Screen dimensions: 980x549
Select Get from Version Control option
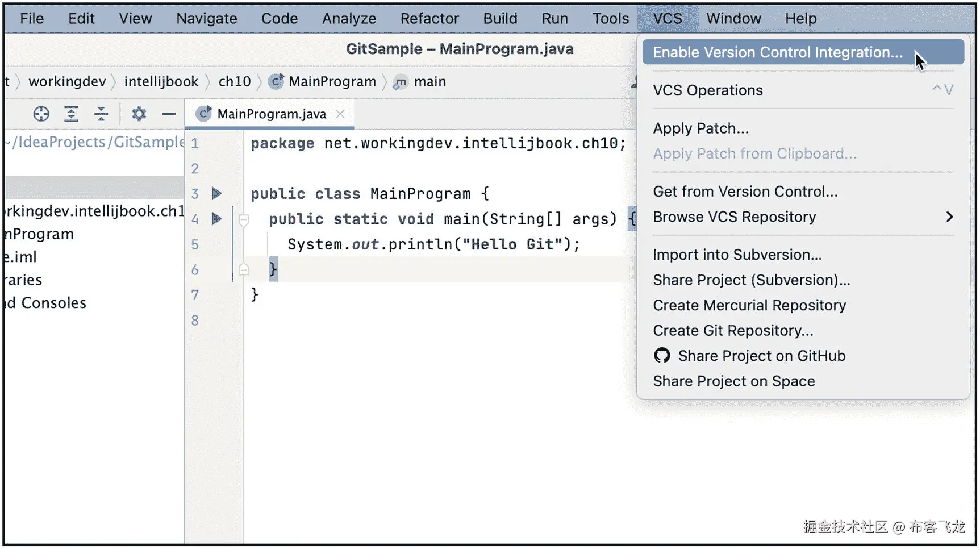(x=745, y=192)
